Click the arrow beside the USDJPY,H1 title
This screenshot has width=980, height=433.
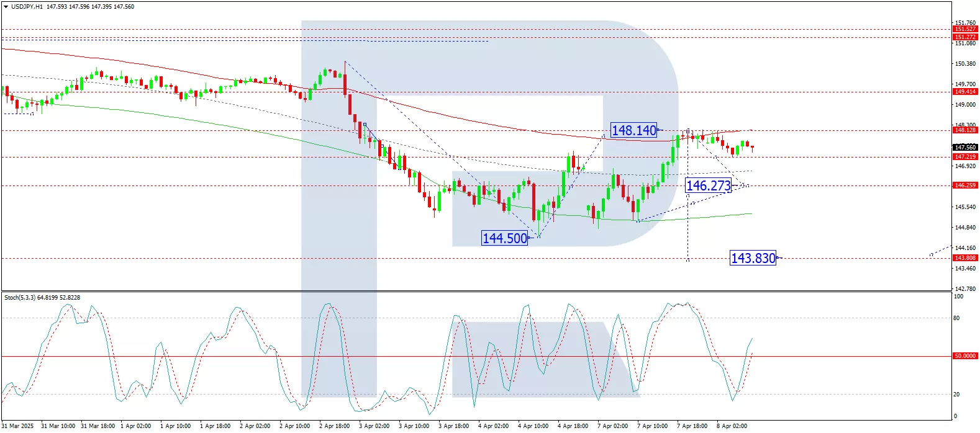(x=6, y=7)
